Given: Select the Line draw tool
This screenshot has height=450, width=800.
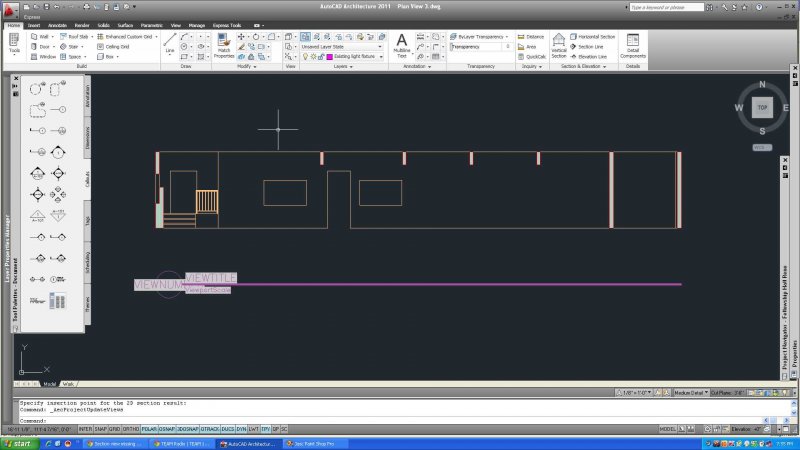Looking at the screenshot, I should pyautogui.click(x=170, y=43).
